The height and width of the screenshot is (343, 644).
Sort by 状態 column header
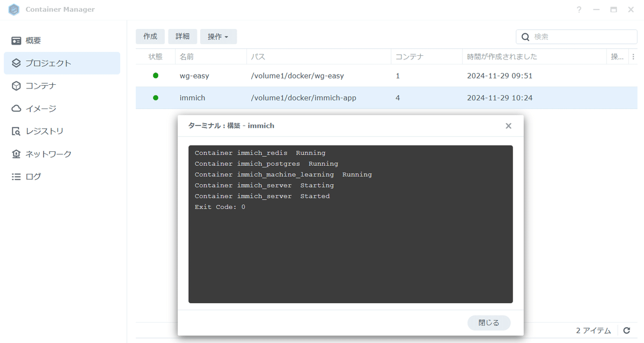click(156, 56)
